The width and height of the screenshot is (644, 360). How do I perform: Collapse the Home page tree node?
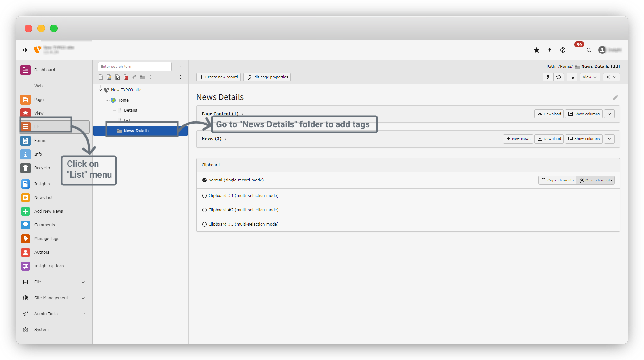pos(107,100)
